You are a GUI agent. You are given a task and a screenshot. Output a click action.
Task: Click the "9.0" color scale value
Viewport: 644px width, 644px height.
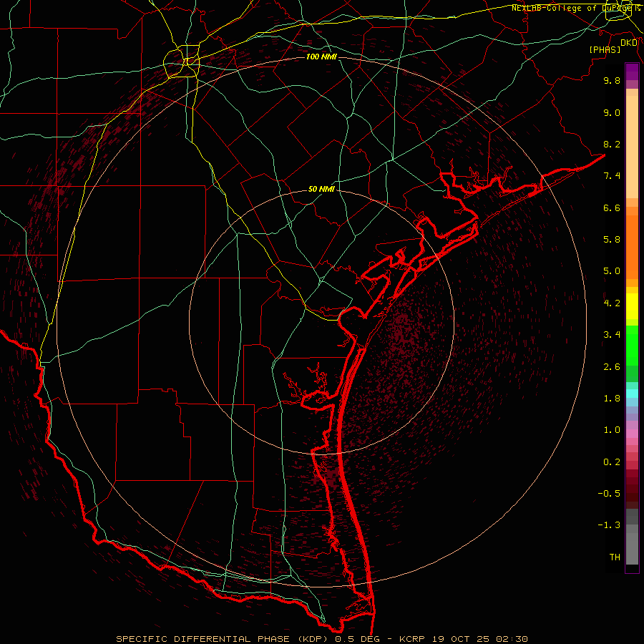click(612, 112)
